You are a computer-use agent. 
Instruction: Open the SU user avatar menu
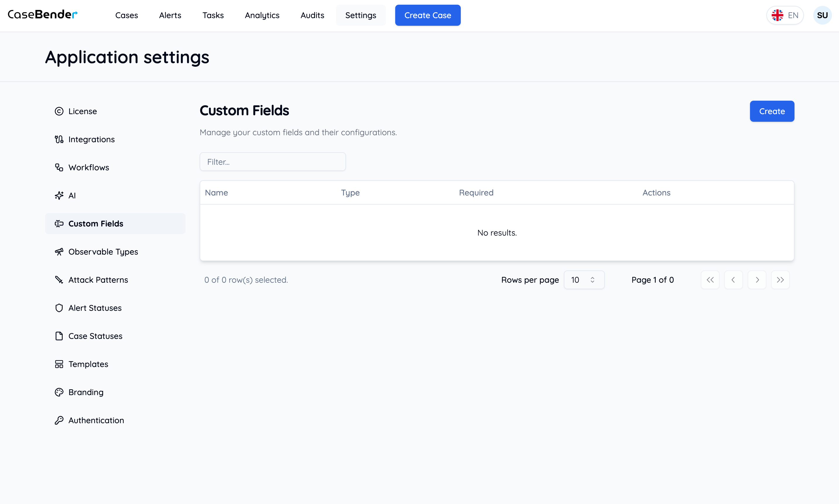point(822,15)
